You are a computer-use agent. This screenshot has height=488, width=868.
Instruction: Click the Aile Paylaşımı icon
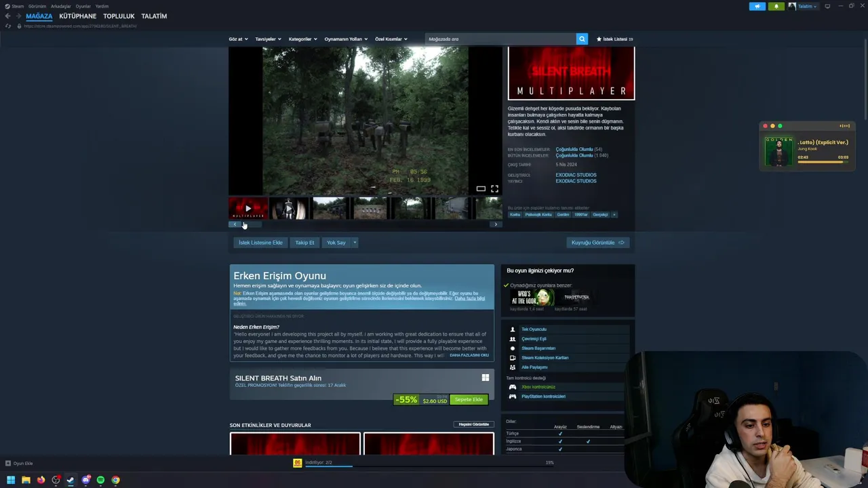point(513,367)
